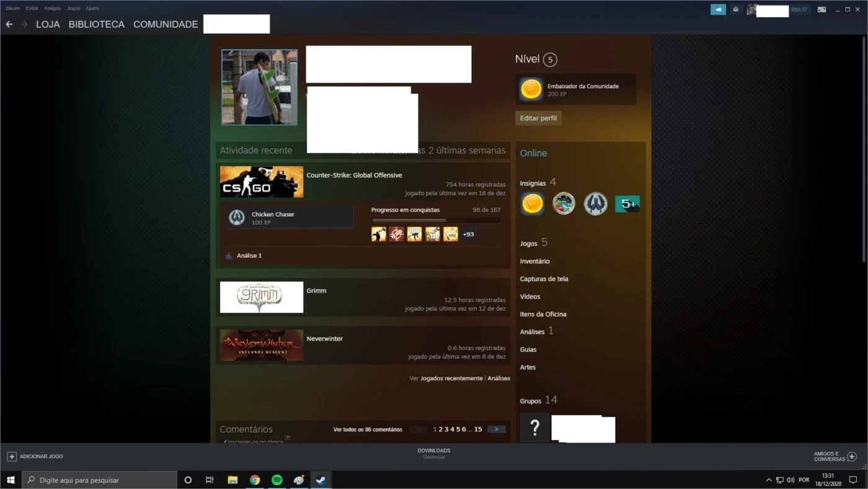View all 86 comments link
This screenshot has width=868, height=489.
click(368, 429)
